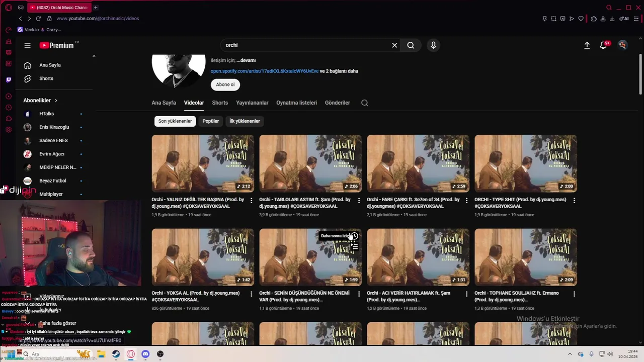Open options menu for YOKSA AL video
This screenshot has width=644, height=362.
click(251, 294)
